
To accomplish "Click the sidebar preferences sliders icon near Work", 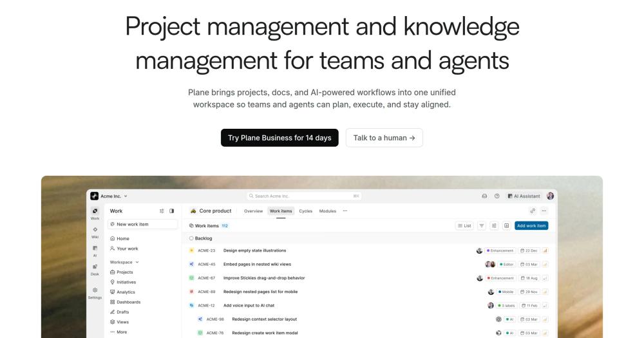I will click(162, 211).
